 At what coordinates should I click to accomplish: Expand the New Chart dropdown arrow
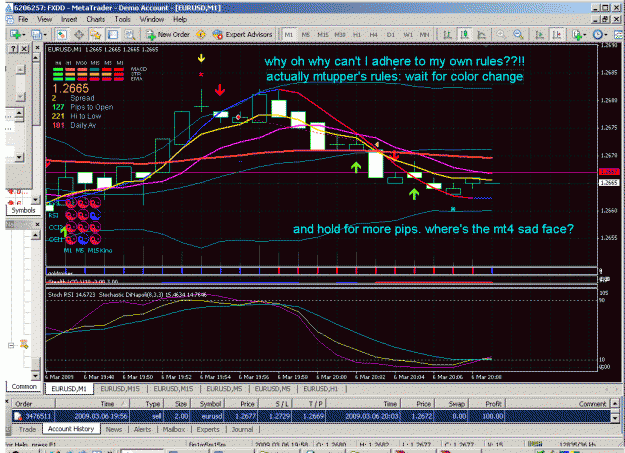tap(24, 35)
